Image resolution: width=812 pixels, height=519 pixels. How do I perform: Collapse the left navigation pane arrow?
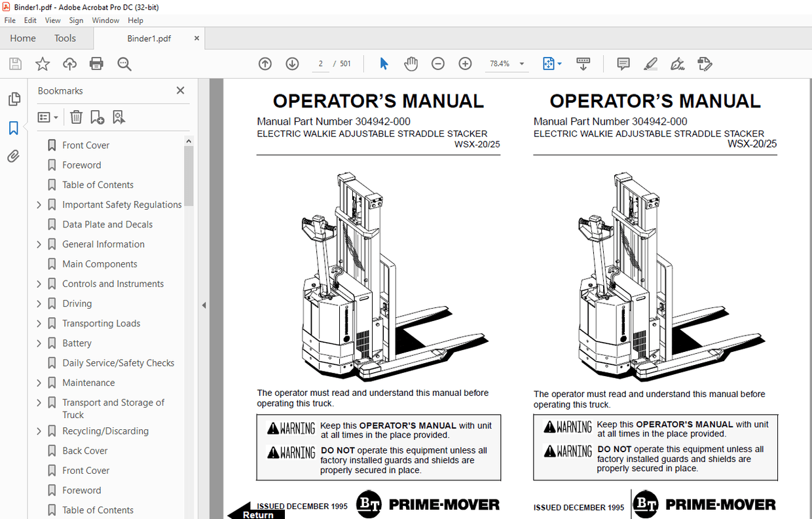click(x=204, y=305)
